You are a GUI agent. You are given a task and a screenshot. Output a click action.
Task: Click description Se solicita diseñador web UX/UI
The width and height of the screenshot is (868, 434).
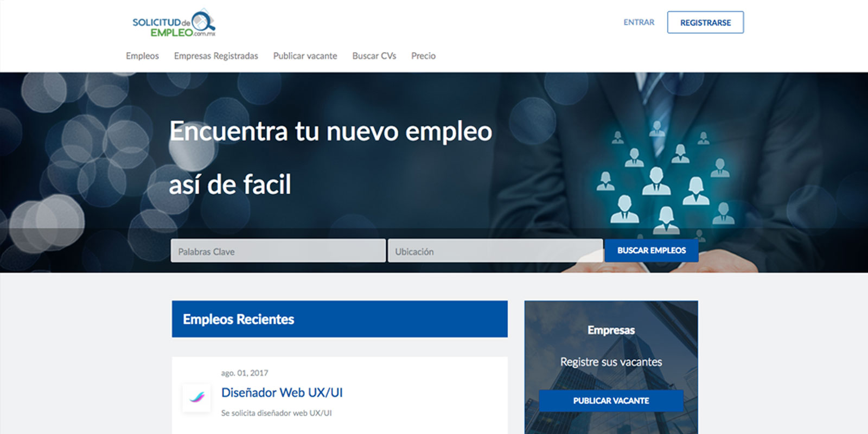(276, 413)
